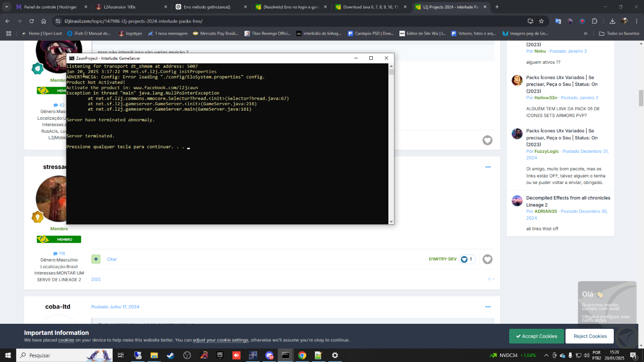This screenshot has width=644, height=362.
Task: Click the heart react icon on stressao's post
Action: [x=487, y=259]
